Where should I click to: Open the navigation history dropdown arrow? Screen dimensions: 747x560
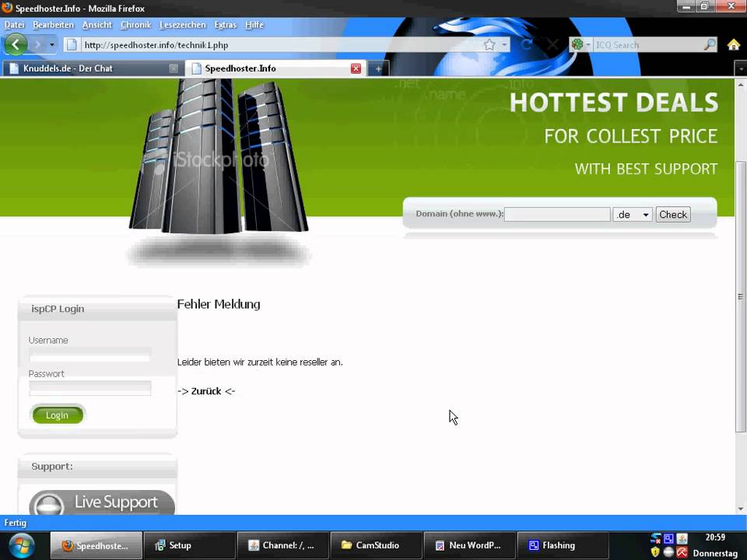click(52, 45)
